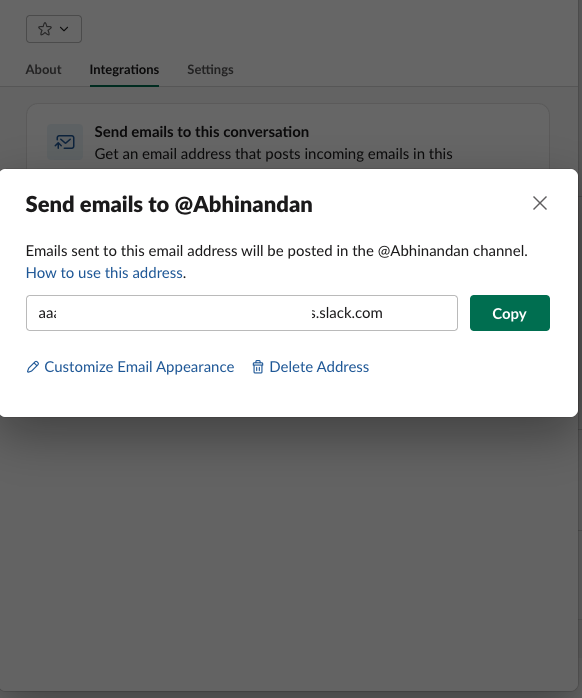Copy the email address with the Copy button
The width and height of the screenshot is (582, 698).
click(510, 313)
